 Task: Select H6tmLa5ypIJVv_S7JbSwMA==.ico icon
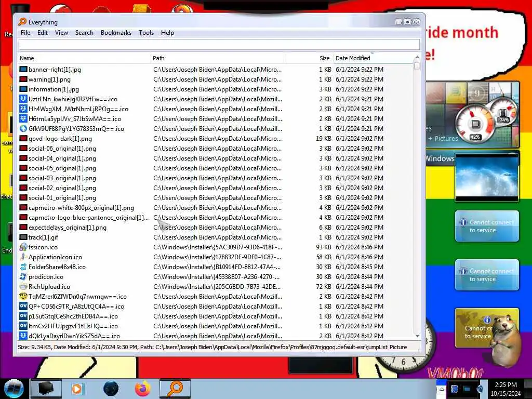coord(23,119)
